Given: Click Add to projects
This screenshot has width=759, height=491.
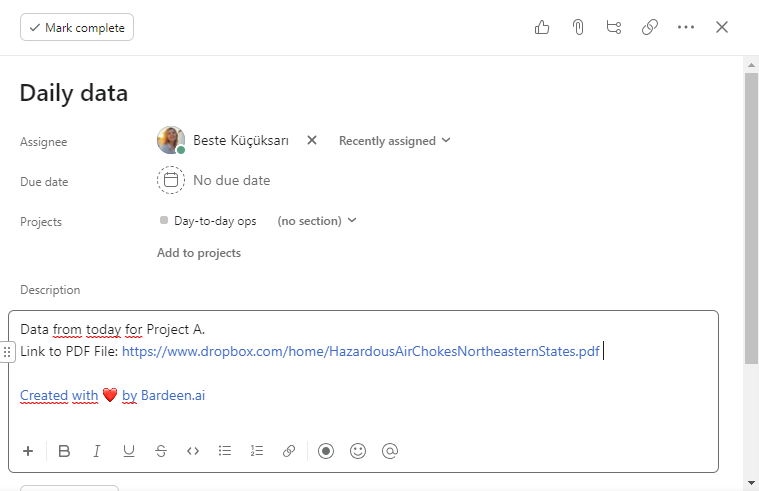Looking at the screenshot, I should (x=198, y=253).
